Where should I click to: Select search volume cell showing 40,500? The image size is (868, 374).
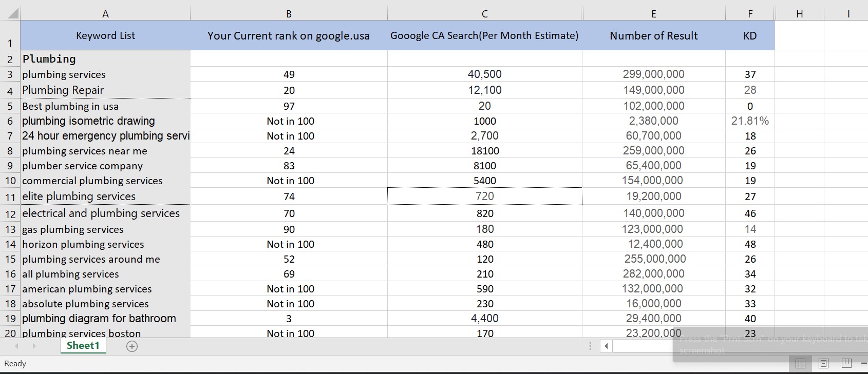[484, 74]
